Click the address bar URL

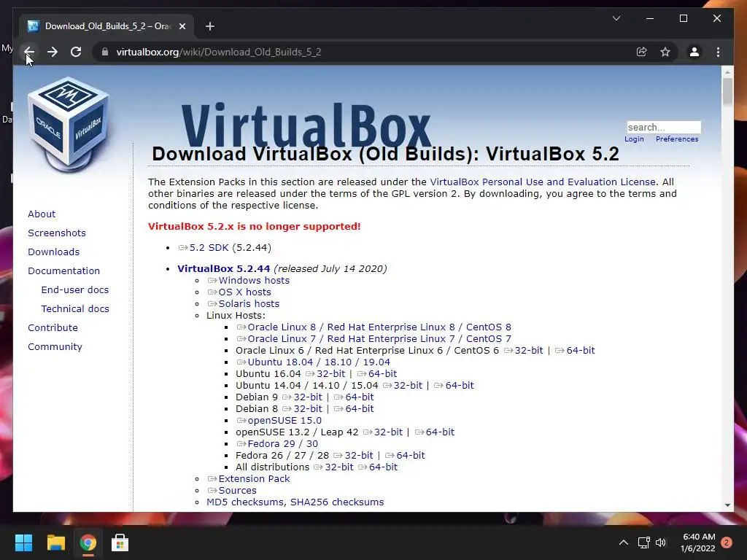tap(219, 52)
